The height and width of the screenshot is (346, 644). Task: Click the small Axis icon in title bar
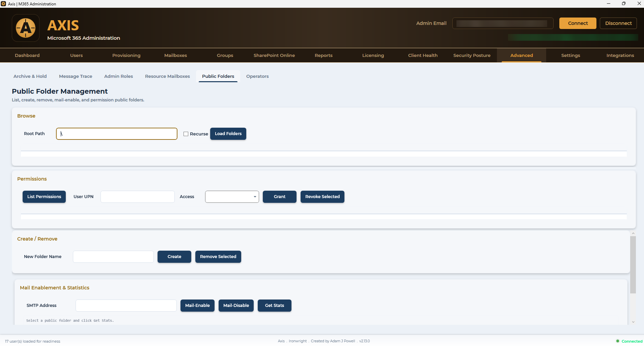click(x=3, y=4)
